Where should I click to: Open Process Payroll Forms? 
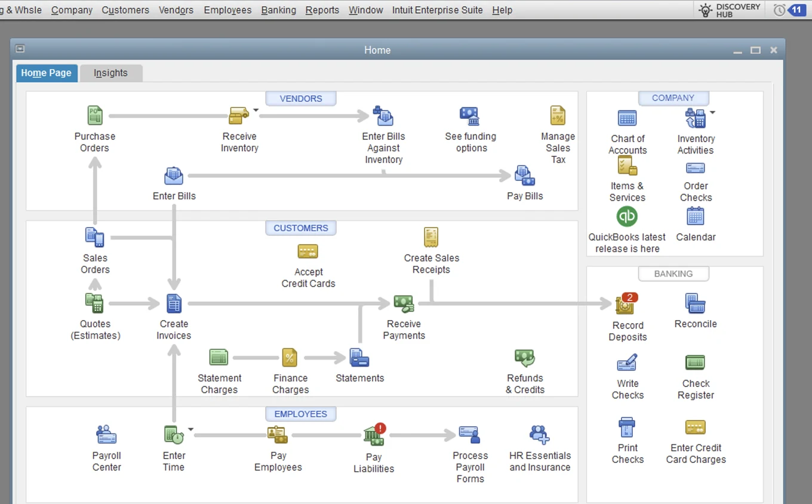[x=470, y=435]
